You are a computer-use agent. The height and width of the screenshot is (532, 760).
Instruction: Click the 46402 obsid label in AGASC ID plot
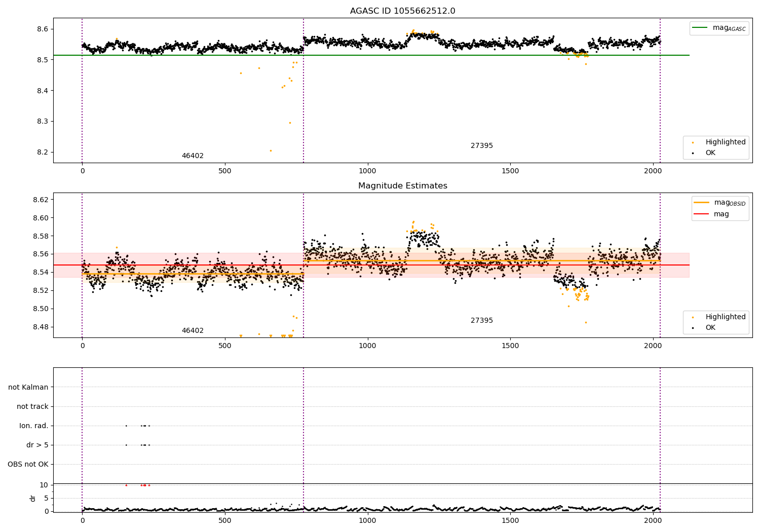click(x=193, y=156)
